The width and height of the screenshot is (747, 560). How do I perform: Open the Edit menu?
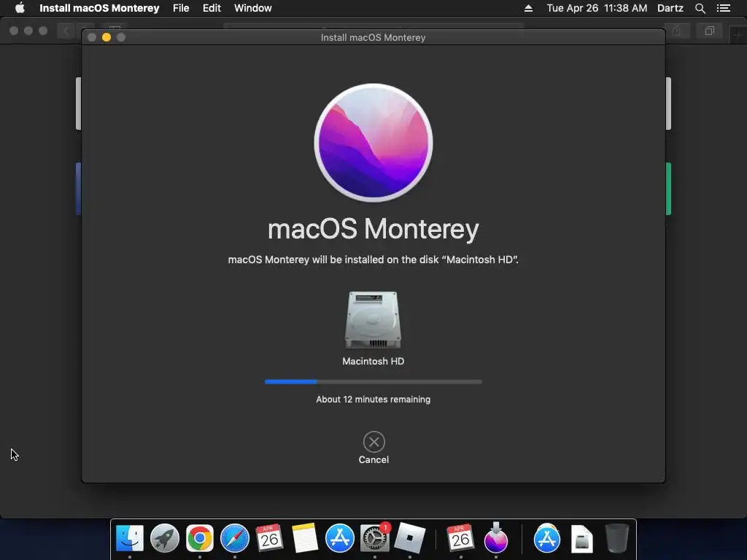point(212,8)
